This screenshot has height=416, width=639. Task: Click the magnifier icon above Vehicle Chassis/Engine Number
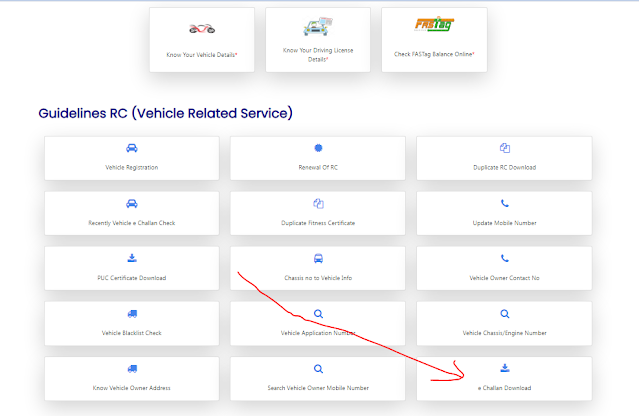click(505, 314)
